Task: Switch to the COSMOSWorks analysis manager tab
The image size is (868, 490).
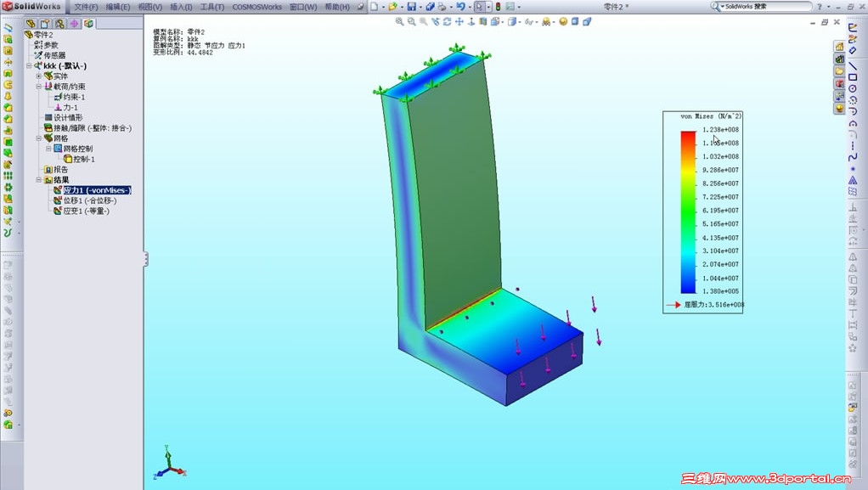Action: coord(88,23)
